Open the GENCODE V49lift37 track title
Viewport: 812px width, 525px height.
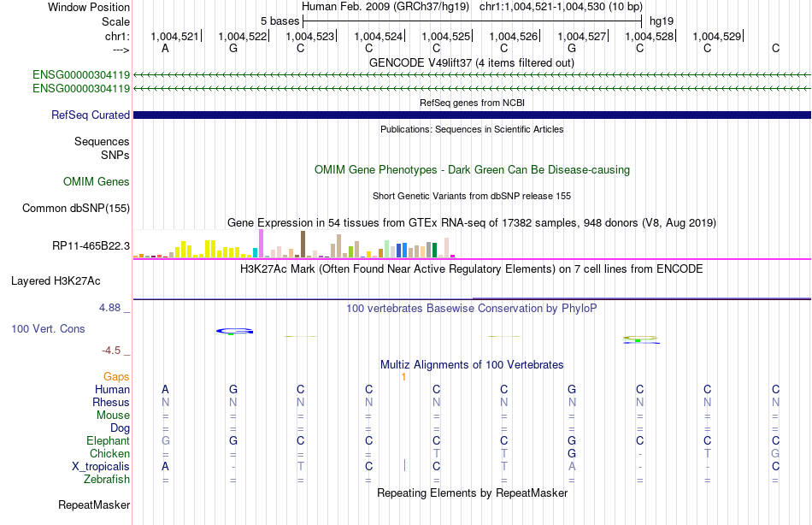[471, 62]
